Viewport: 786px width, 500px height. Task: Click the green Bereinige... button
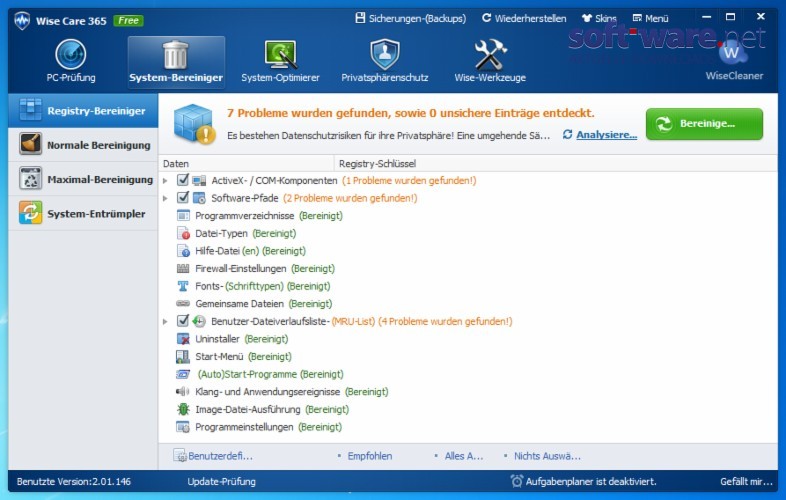pos(704,124)
